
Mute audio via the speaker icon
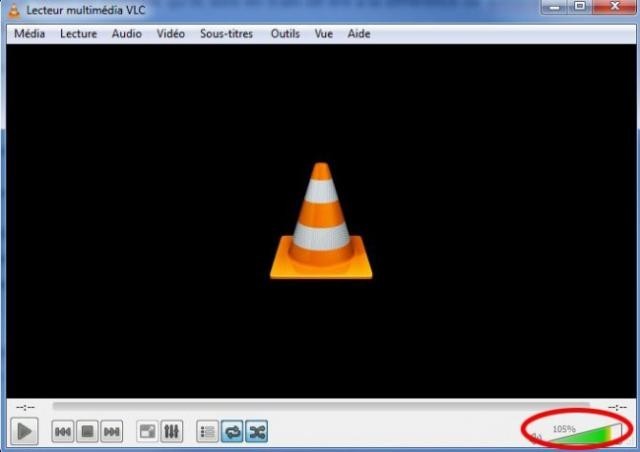click(537, 436)
